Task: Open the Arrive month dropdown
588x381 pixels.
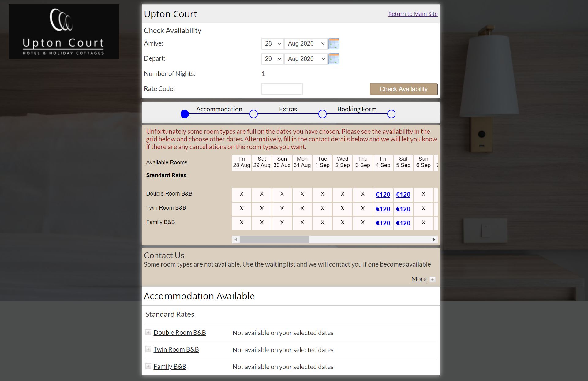Action: tap(306, 43)
